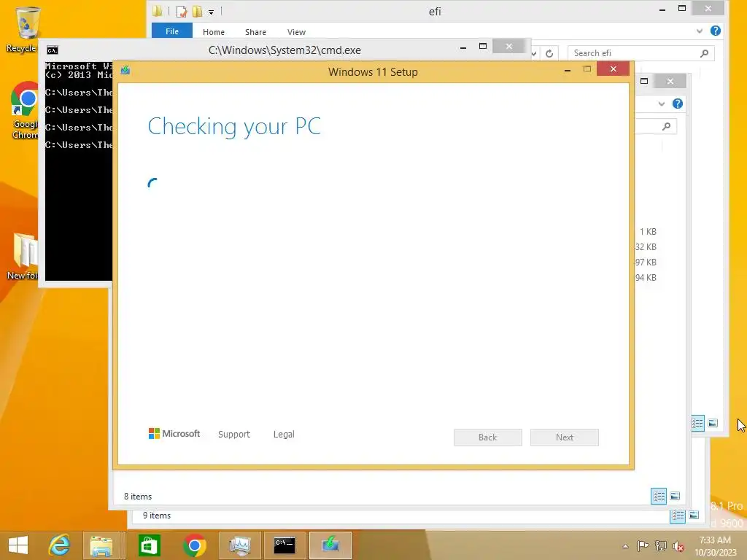Click the Microsoft logo in Setup

pyautogui.click(x=174, y=433)
